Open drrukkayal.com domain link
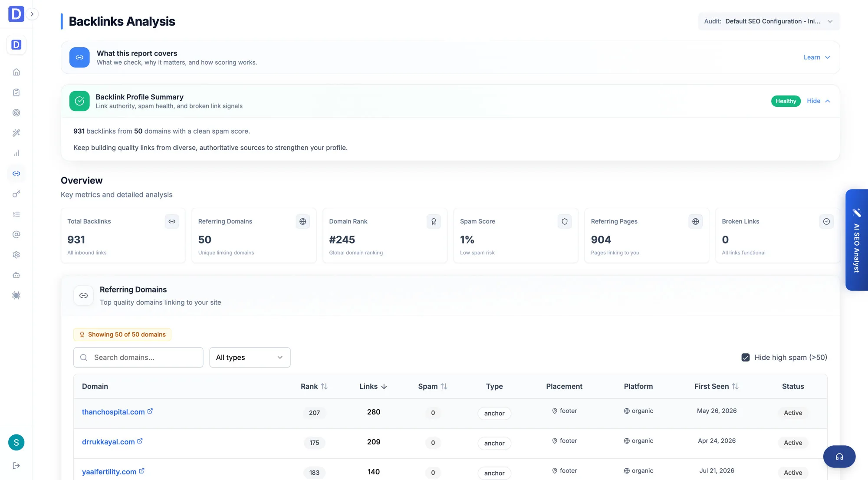The width and height of the screenshot is (868, 480). tap(108, 442)
